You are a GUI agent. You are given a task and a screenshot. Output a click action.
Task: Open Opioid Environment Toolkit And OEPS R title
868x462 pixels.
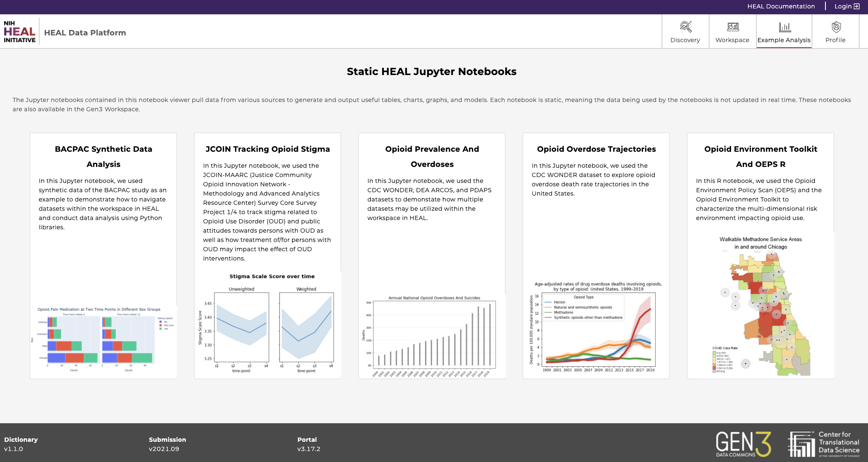coord(761,156)
